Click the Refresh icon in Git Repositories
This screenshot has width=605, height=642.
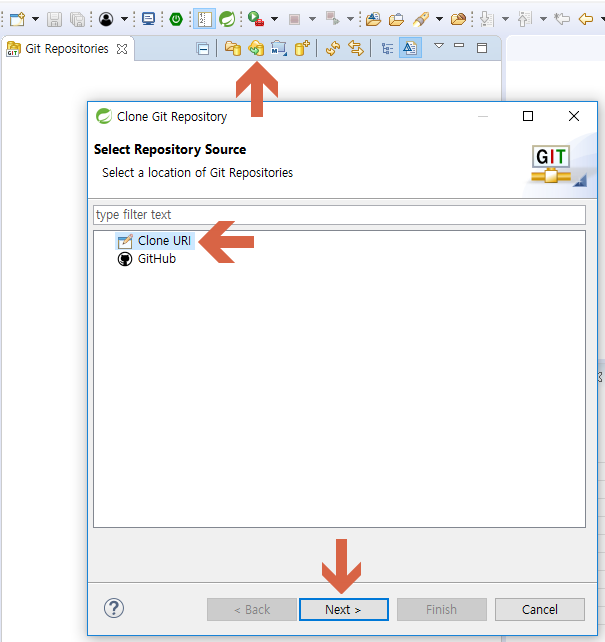(x=333, y=49)
